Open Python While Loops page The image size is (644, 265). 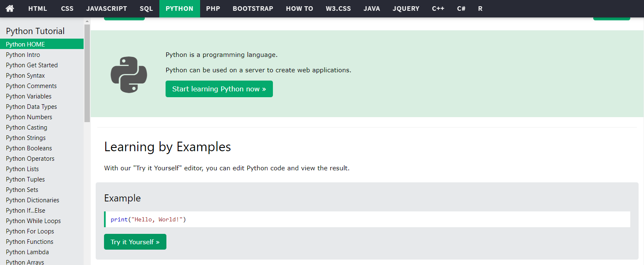[x=42, y=221]
